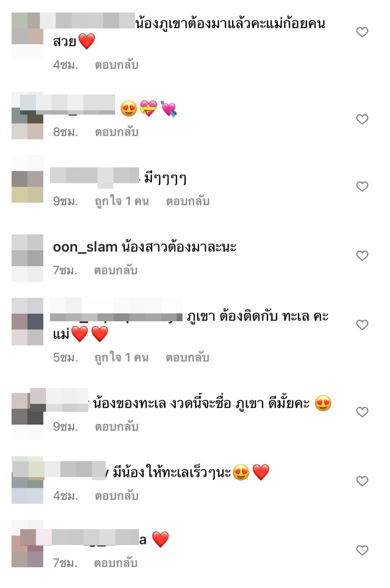390x588 pixels.
Task: Reply to the bottom 7ชม. heart comment
Action: (x=116, y=563)
